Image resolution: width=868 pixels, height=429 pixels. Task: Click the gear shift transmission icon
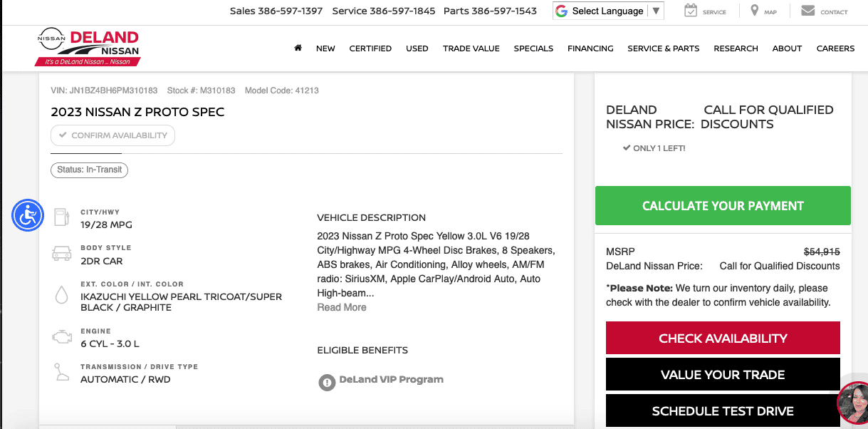click(x=62, y=373)
